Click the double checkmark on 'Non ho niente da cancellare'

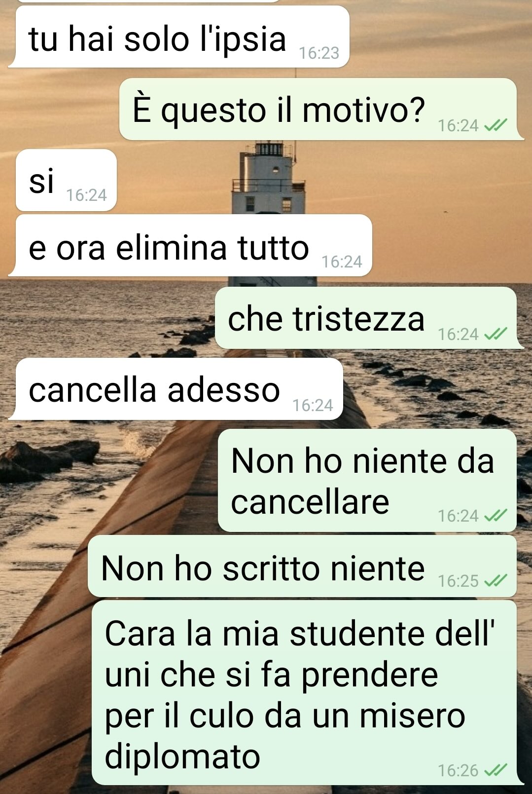(x=496, y=516)
